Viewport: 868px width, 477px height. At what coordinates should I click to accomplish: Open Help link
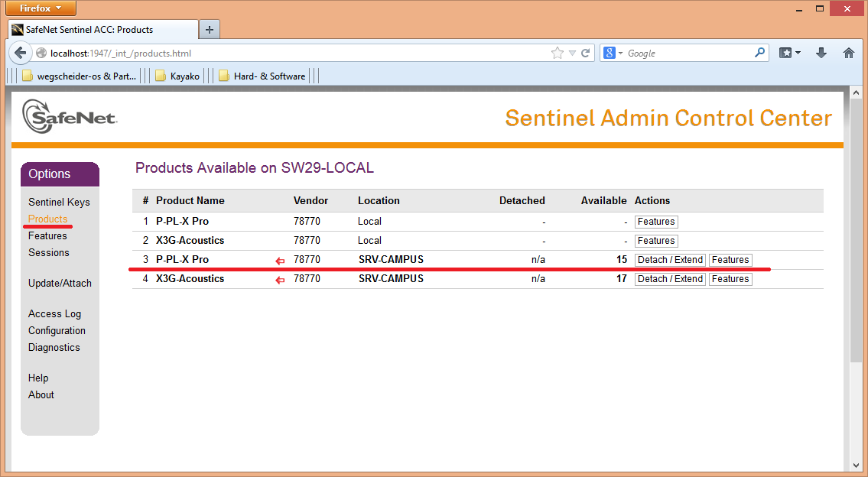[38, 378]
